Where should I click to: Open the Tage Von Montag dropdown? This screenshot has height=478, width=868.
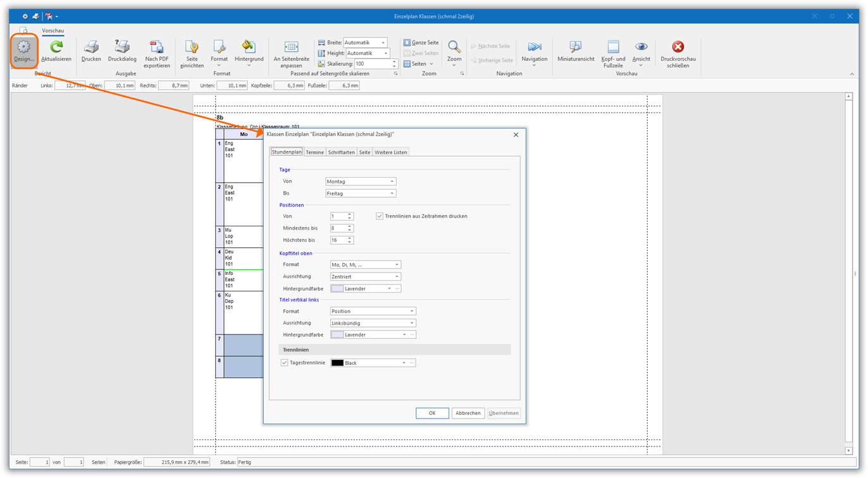pyautogui.click(x=360, y=181)
